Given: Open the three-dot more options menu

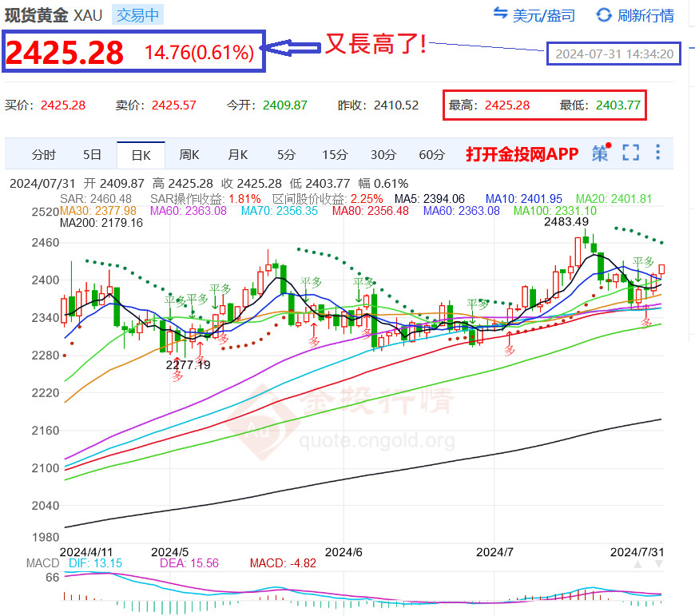Looking at the screenshot, I should coord(657,152).
